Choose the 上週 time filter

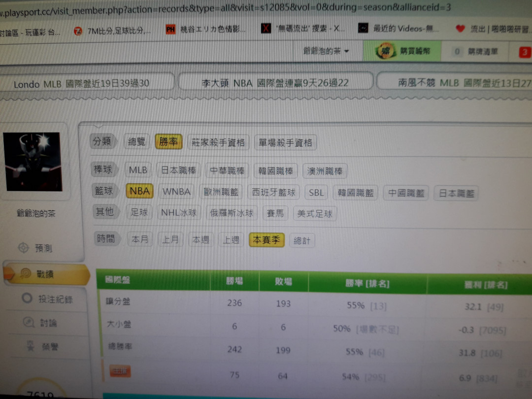(x=231, y=240)
